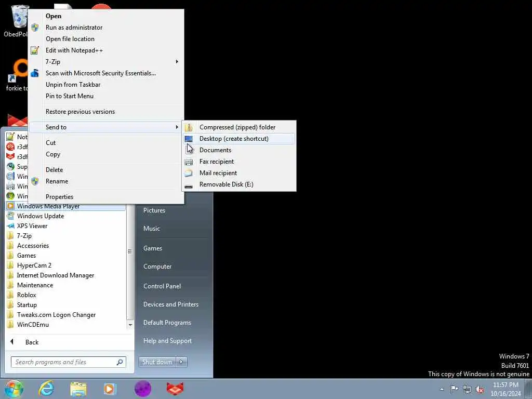Expand the Internet Download Manager folder
The height and width of the screenshot is (399, 532).
pos(66,275)
